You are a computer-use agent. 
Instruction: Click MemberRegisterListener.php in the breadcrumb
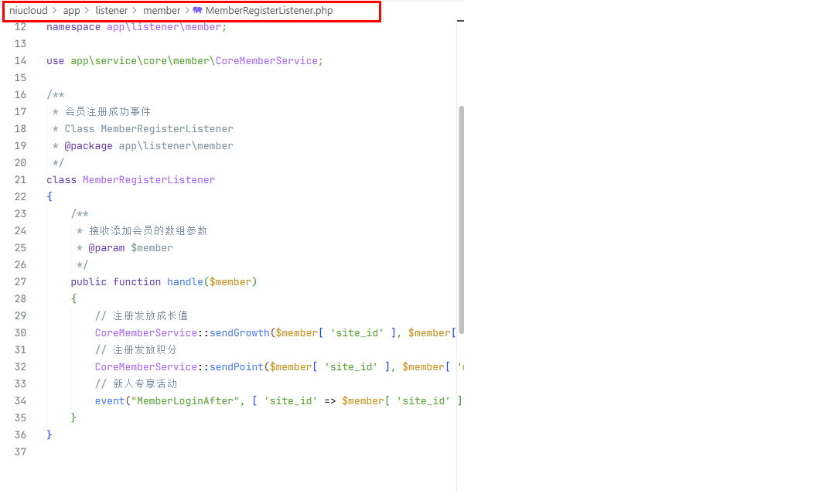tap(268, 11)
